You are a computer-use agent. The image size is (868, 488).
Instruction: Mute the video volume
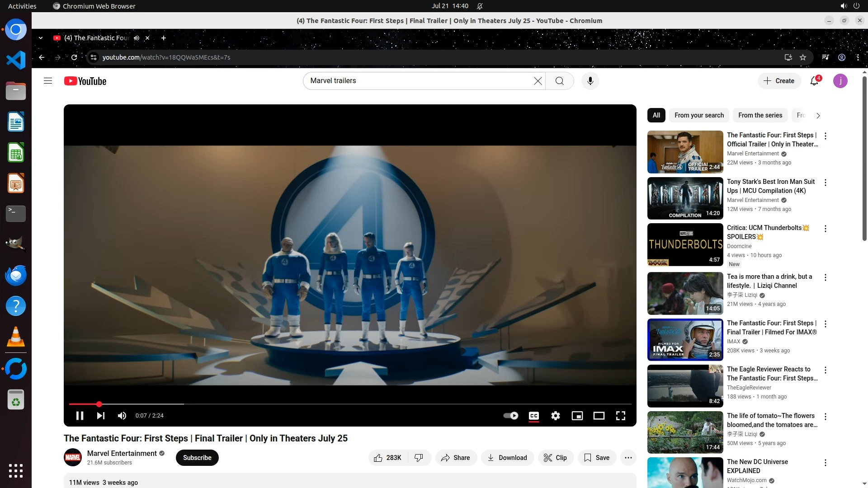[x=122, y=416]
